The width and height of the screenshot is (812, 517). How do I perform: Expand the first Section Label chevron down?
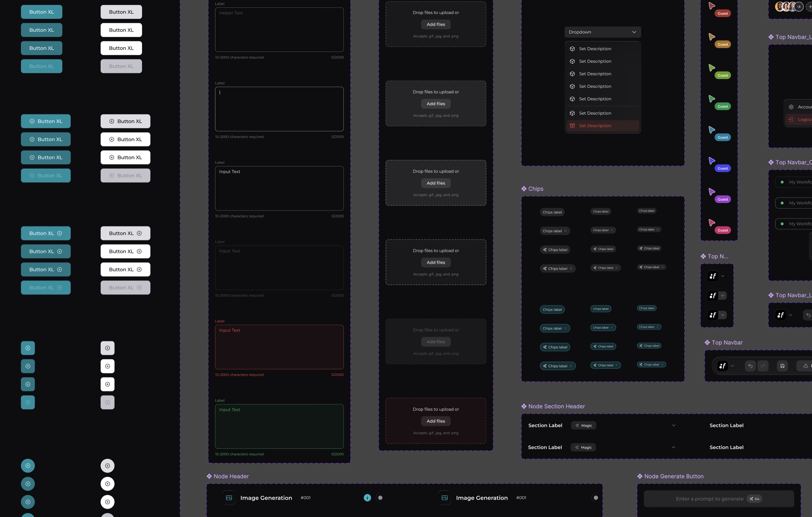click(674, 426)
